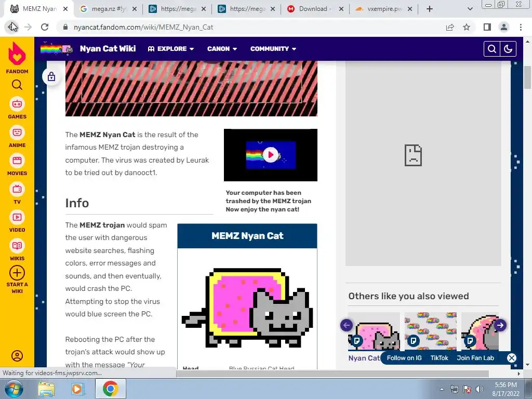Play the Nyan Cat video
532x399 pixels.
pyautogui.click(x=270, y=155)
